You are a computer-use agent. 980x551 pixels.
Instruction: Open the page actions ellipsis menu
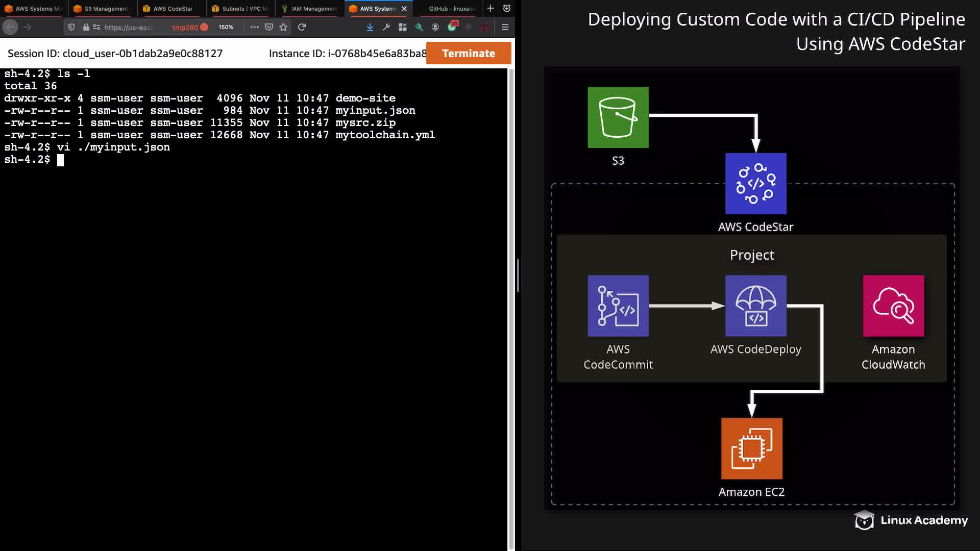[254, 27]
